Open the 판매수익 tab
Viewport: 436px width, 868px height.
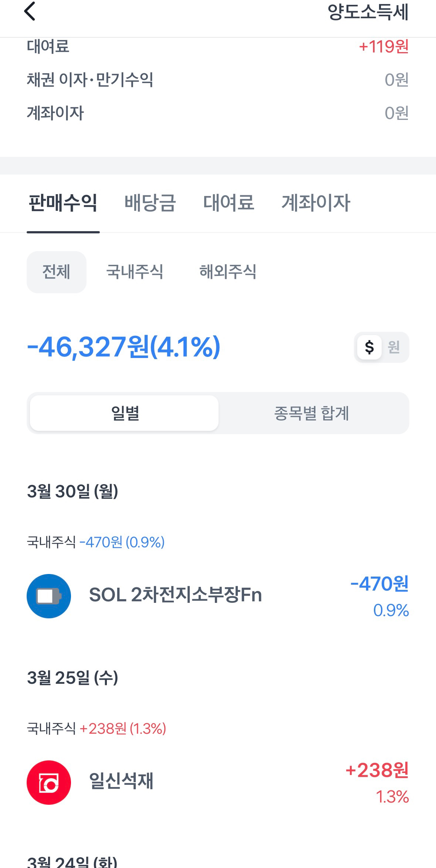(x=63, y=203)
